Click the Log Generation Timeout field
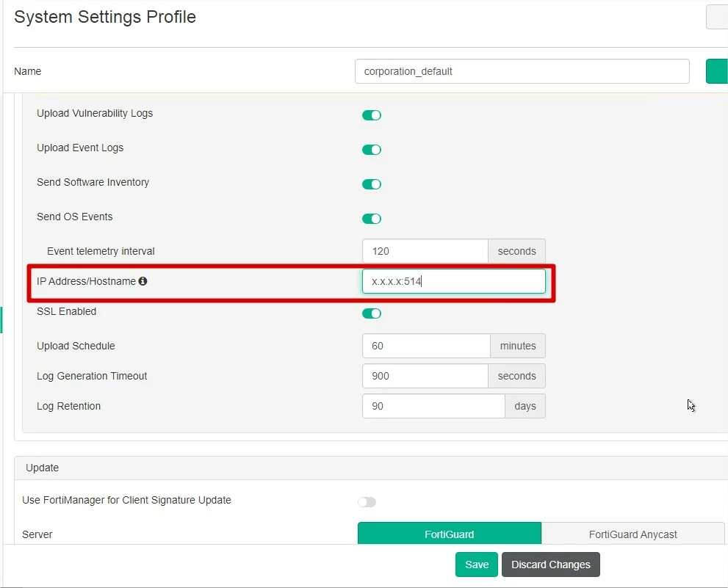 tap(425, 376)
